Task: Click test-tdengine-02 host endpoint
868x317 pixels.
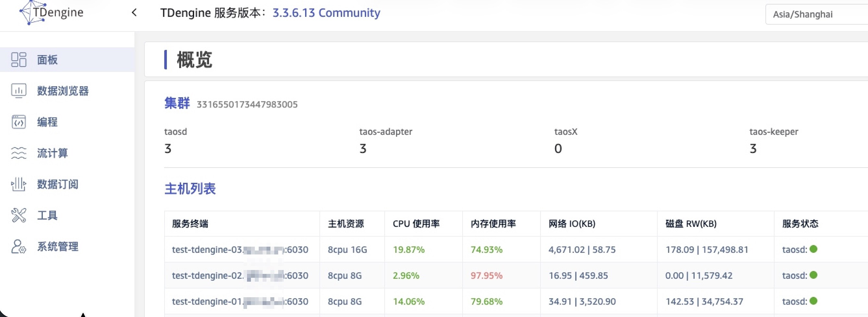Action: (x=240, y=276)
